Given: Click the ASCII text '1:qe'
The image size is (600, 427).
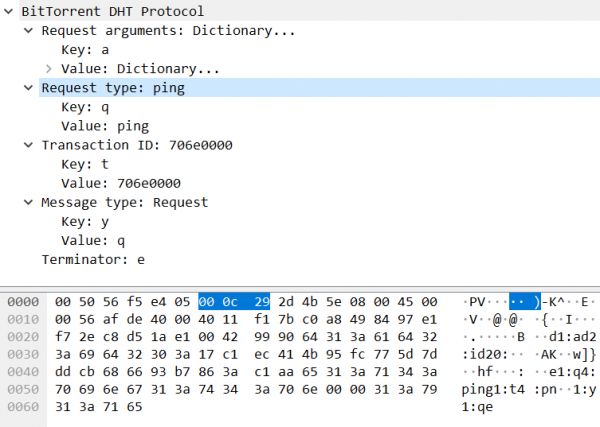Looking at the screenshot, I should click(x=477, y=407).
